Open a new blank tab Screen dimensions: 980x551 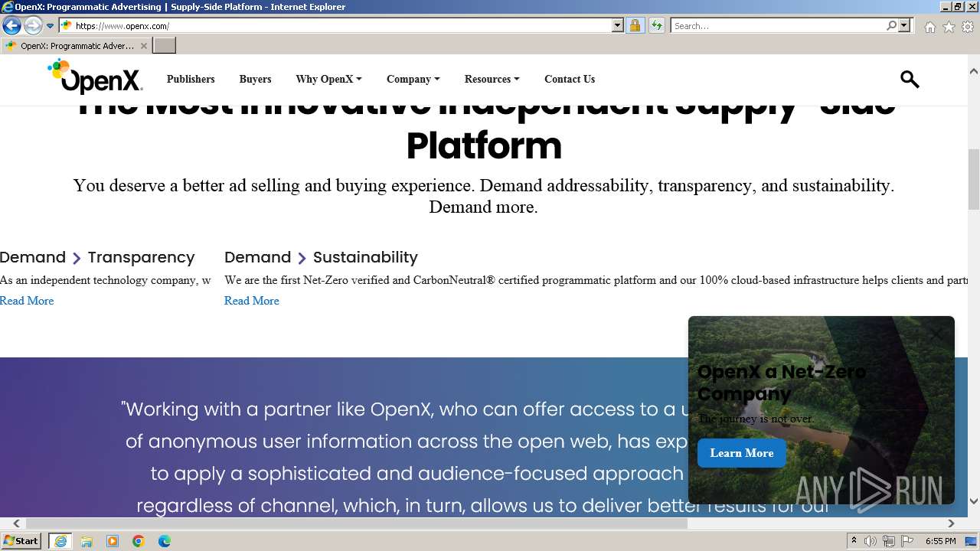[165, 46]
